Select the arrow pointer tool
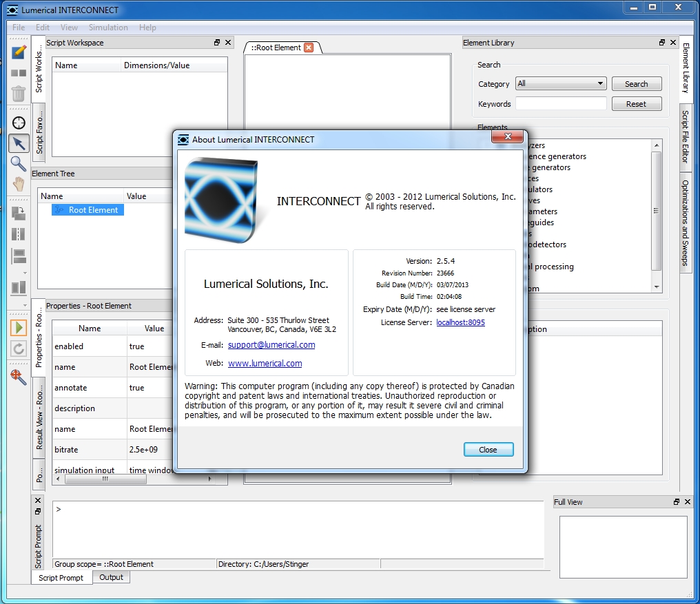 [19, 143]
